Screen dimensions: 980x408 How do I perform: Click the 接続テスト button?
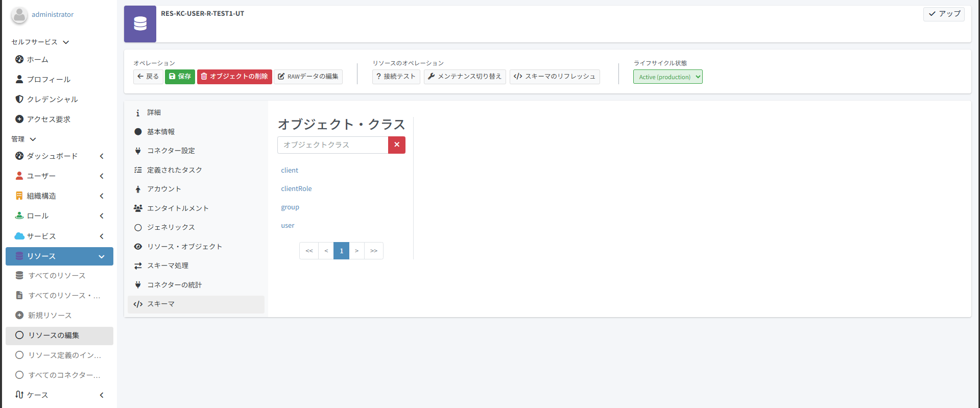point(396,77)
